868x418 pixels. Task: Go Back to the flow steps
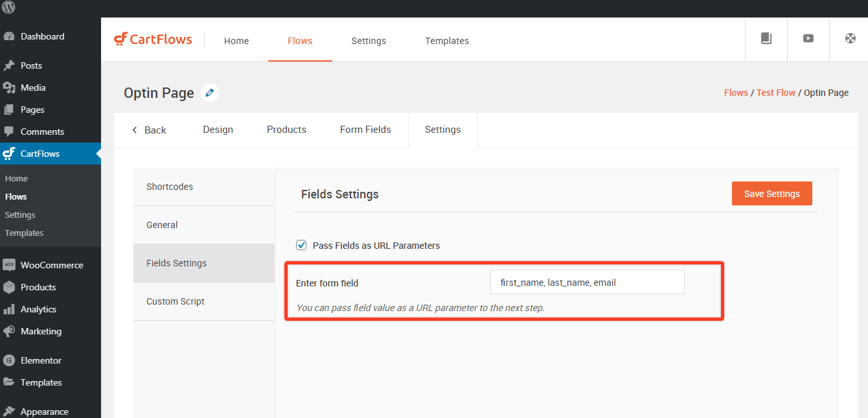click(149, 130)
